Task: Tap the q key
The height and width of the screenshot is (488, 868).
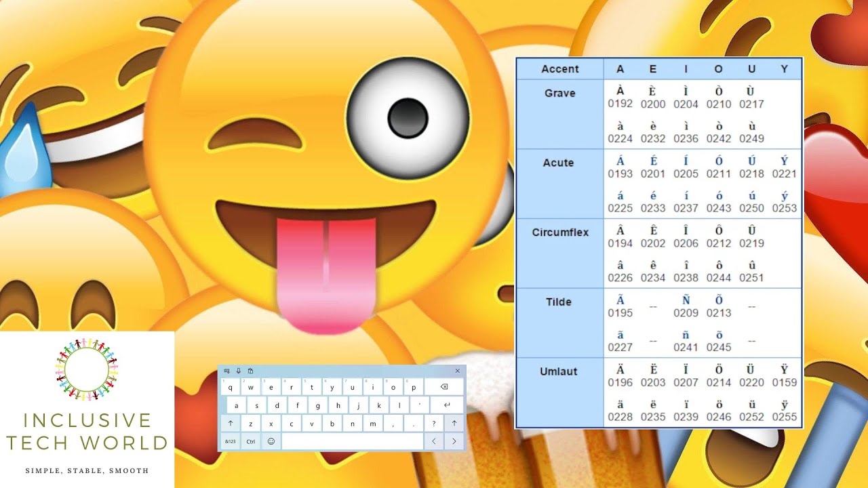Action: click(x=231, y=386)
